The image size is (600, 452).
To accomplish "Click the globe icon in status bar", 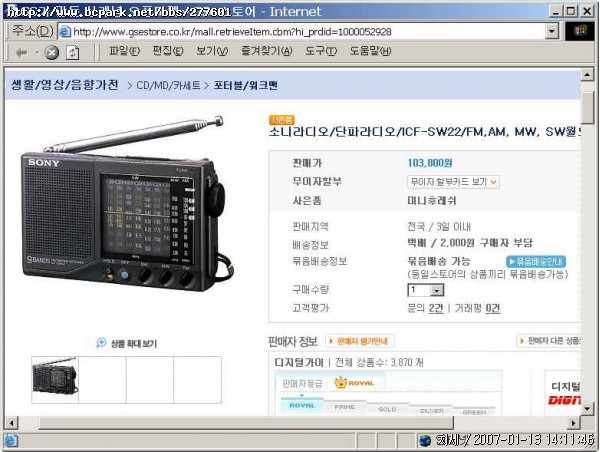I will (x=425, y=441).
